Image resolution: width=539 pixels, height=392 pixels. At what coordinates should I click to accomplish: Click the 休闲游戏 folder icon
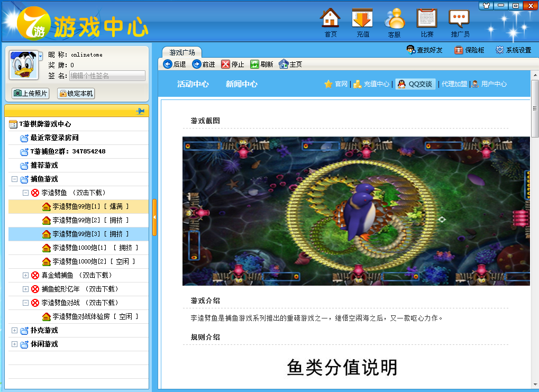pos(24,344)
